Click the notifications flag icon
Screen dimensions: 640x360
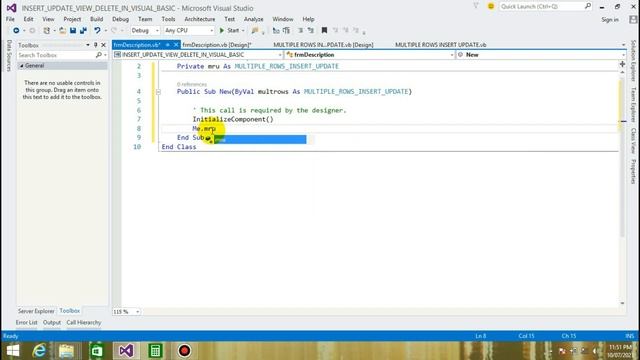476,6
